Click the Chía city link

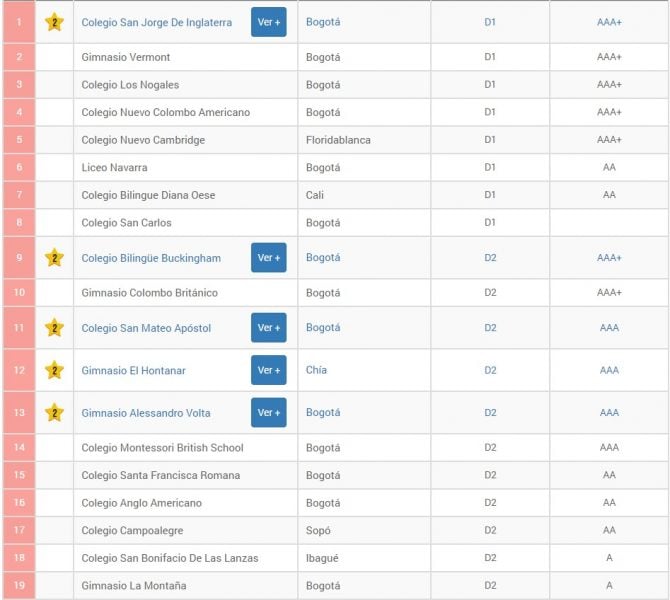(316, 370)
